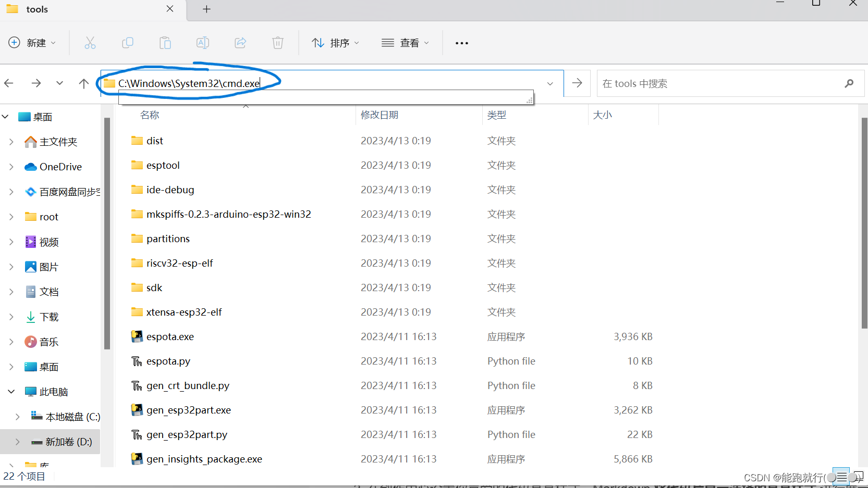The image size is (868, 488).
Task: Expand the OneDrive tree node
Action: pos(11,167)
